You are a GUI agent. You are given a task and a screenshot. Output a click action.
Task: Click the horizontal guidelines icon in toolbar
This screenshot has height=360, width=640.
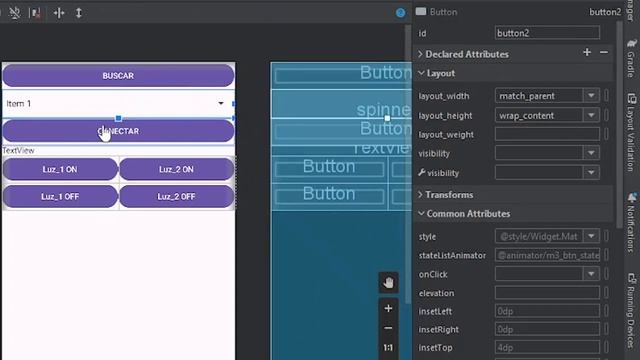pyautogui.click(x=59, y=13)
